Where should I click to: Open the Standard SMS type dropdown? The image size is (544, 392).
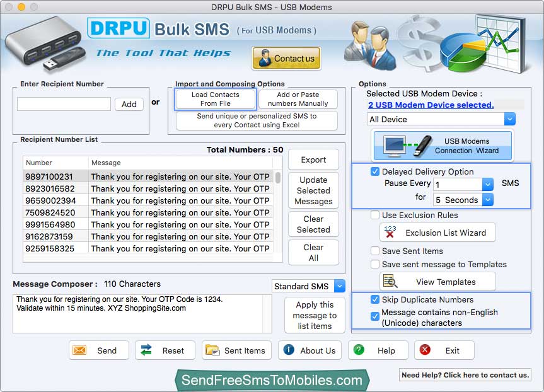pyautogui.click(x=308, y=286)
